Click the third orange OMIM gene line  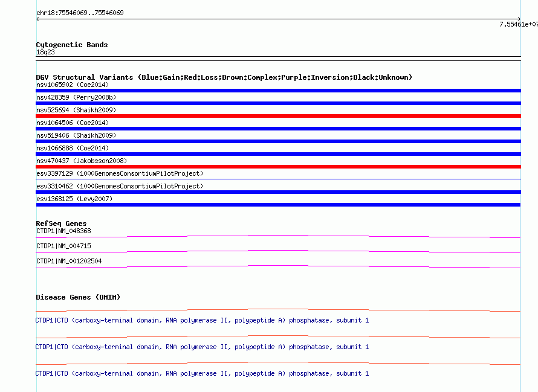click(278, 363)
